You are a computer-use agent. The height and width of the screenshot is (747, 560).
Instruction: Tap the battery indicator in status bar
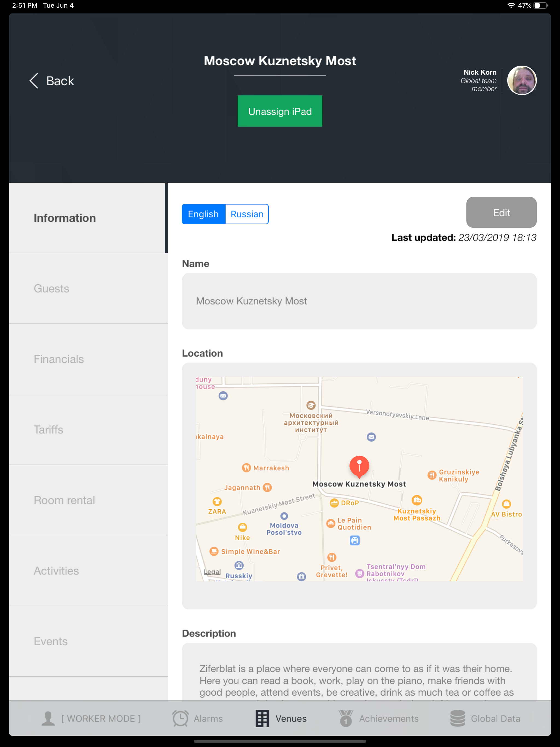tap(540, 5)
